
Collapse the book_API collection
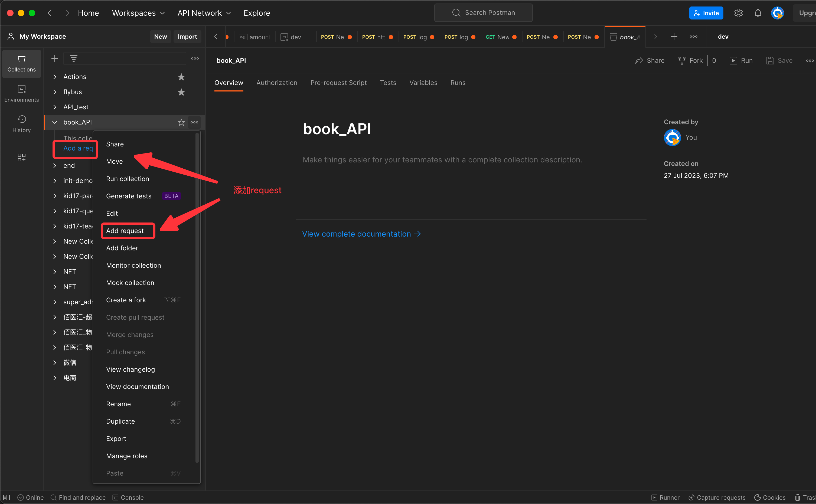pyautogui.click(x=55, y=122)
